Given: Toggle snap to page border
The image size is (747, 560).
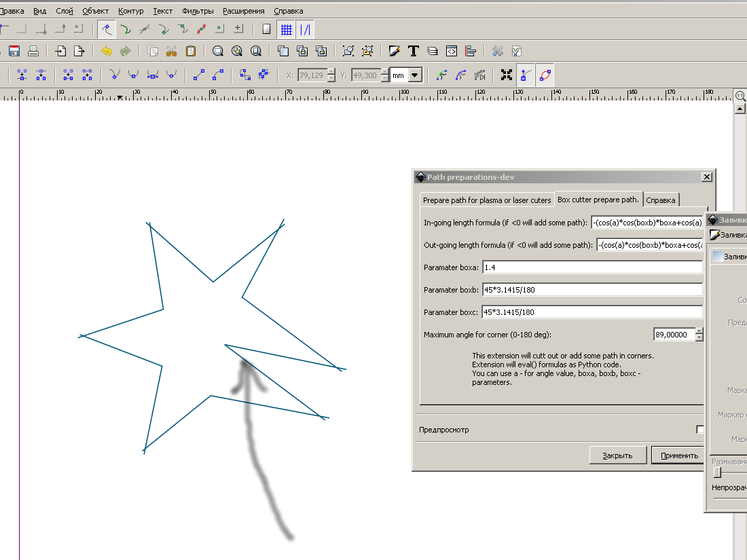Looking at the screenshot, I should point(267,29).
